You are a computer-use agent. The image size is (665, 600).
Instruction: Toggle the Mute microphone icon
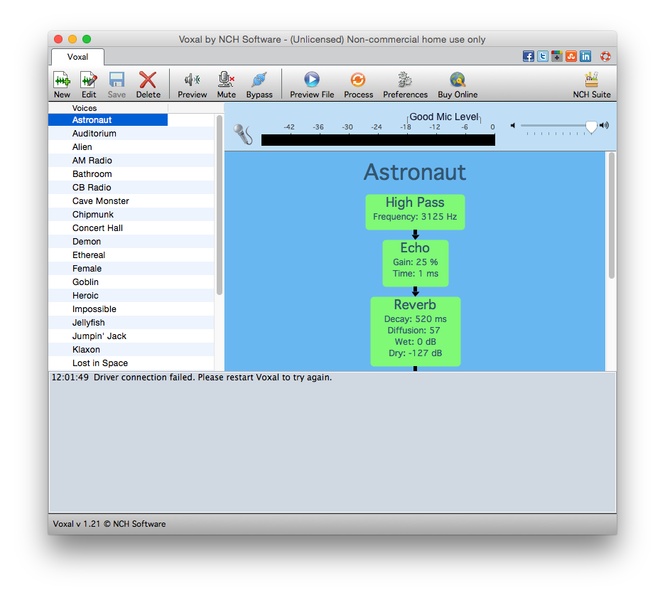(226, 85)
